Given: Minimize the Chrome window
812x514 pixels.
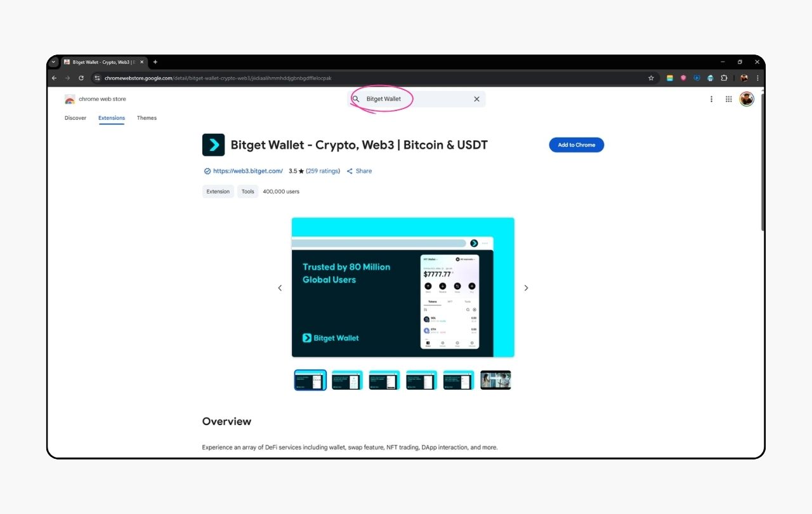Looking at the screenshot, I should [x=722, y=62].
